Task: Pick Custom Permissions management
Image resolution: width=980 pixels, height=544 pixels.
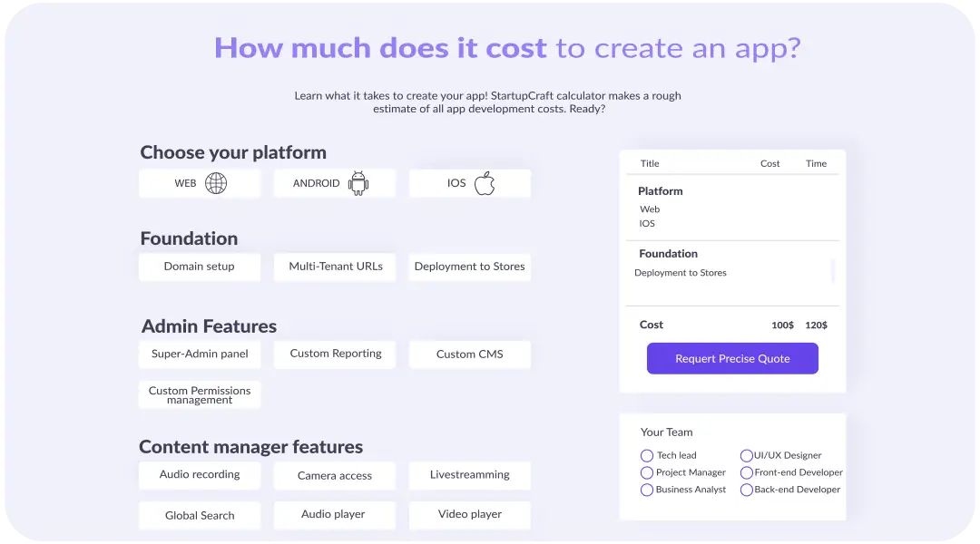Action: pos(200,395)
